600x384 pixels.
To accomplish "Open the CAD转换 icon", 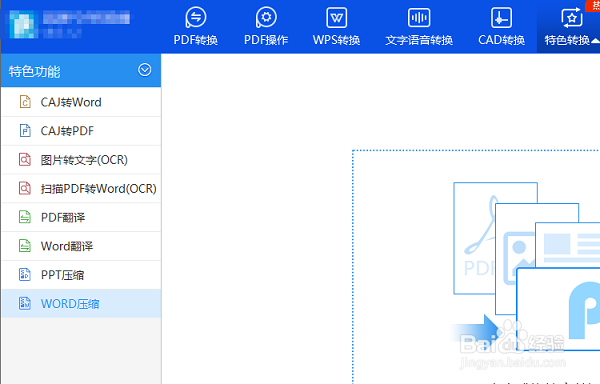I will point(501,18).
